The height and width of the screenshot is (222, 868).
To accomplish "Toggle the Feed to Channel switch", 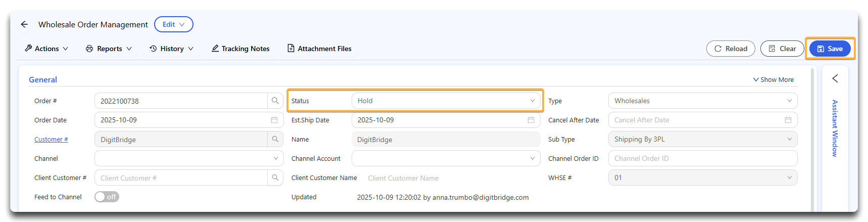I will pyautogui.click(x=107, y=197).
